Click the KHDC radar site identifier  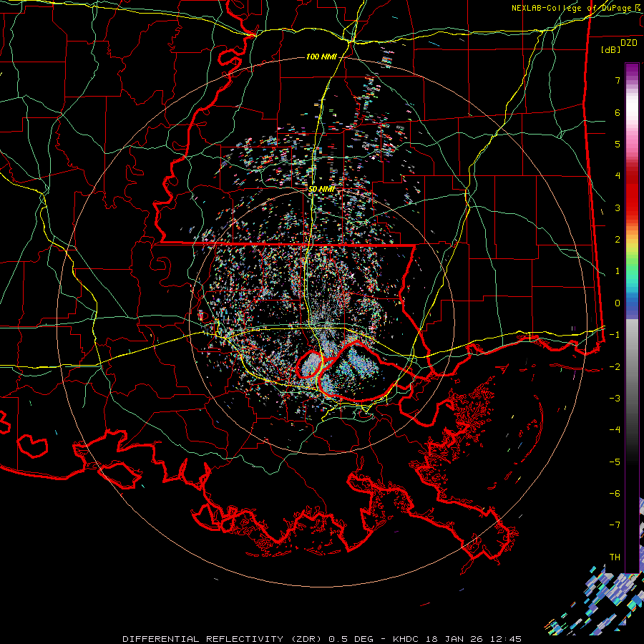406,639
